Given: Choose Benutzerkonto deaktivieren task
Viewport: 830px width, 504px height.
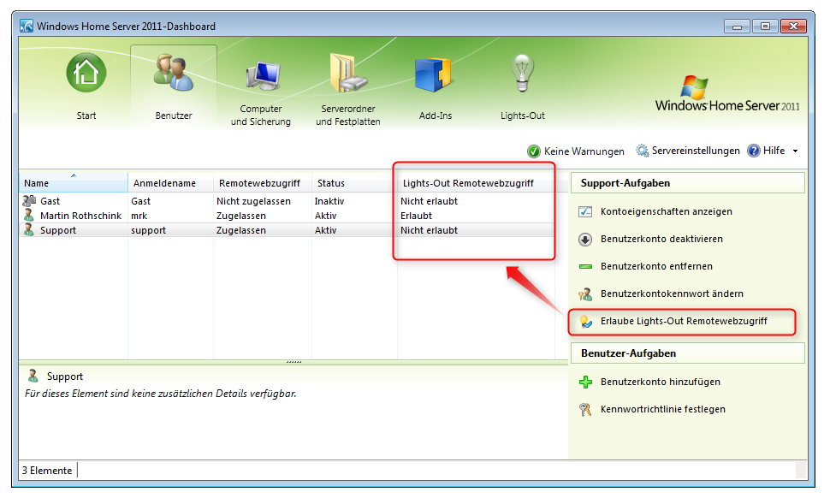Looking at the screenshot, I should pos(661,240).
